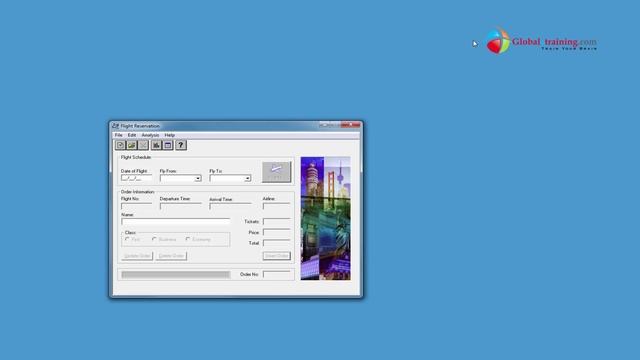Click the Airline field
Screen dimensions: 640x360
pos(276,206)
